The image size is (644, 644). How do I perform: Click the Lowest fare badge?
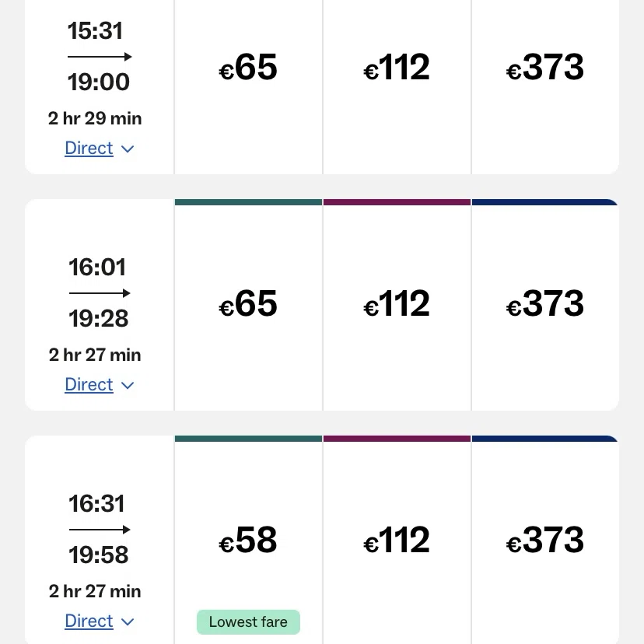point(248,622)
